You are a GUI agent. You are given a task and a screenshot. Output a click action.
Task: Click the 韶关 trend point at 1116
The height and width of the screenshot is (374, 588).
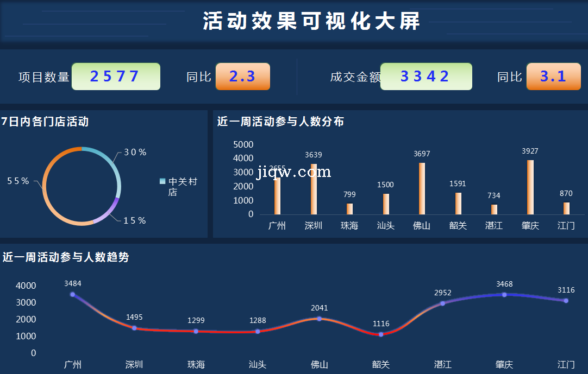(381, 334)
